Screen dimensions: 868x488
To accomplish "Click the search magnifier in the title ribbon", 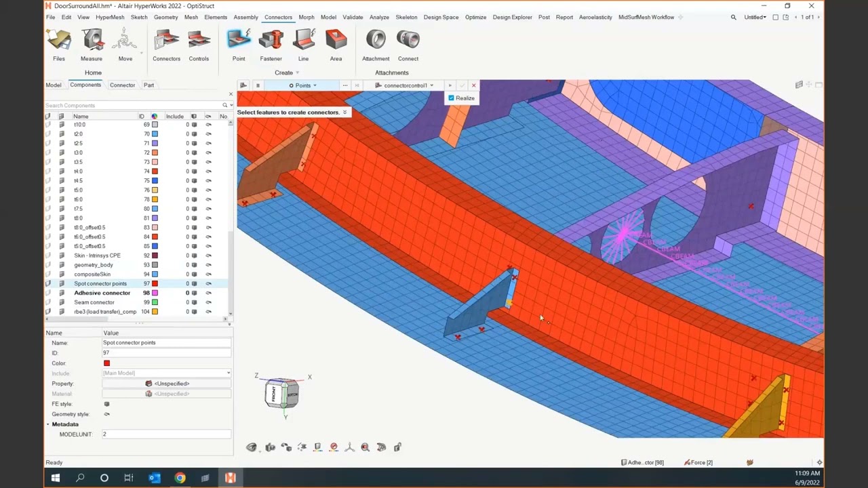I will 733,17.
